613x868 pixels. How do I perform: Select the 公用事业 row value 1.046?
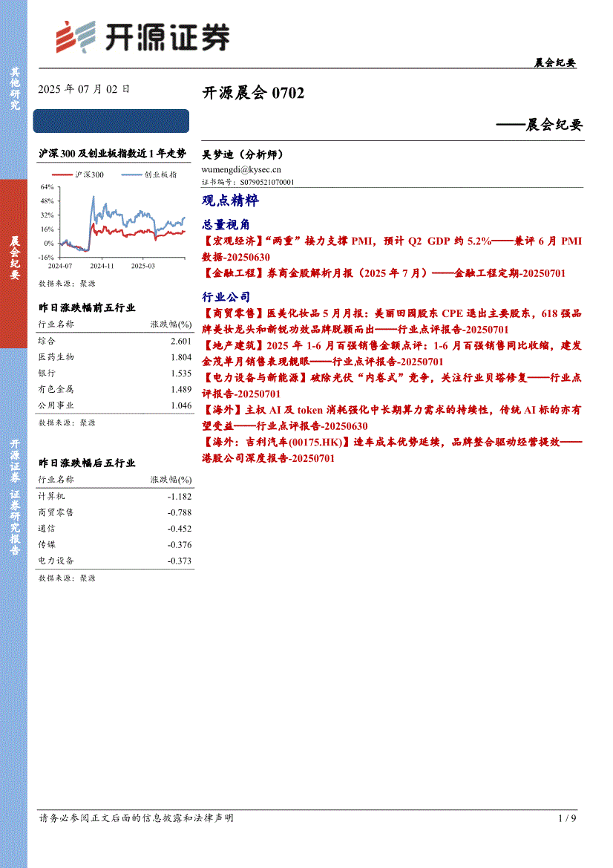[x=181, y=405]
